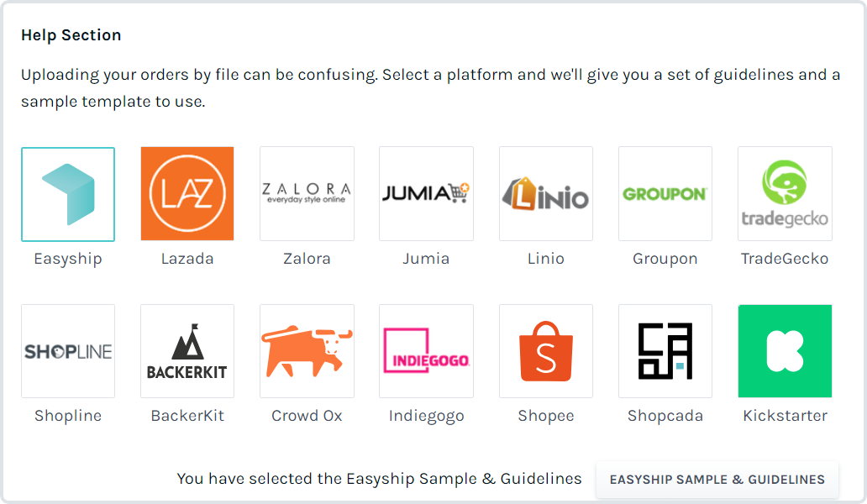Choose the Groupon logo tile
Viewport: 867px width, 504px height.
click(x=665, y=194)
